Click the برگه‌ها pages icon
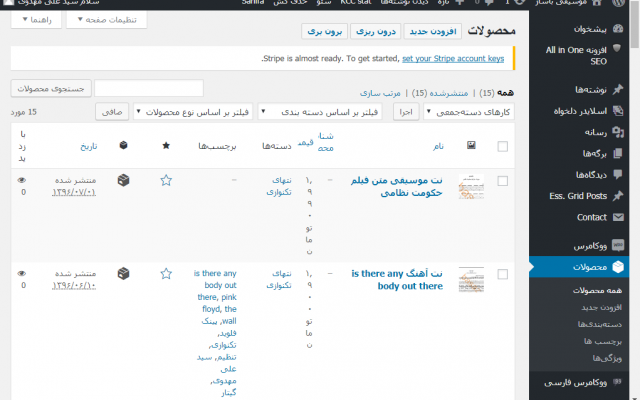 tap(618, 153)
